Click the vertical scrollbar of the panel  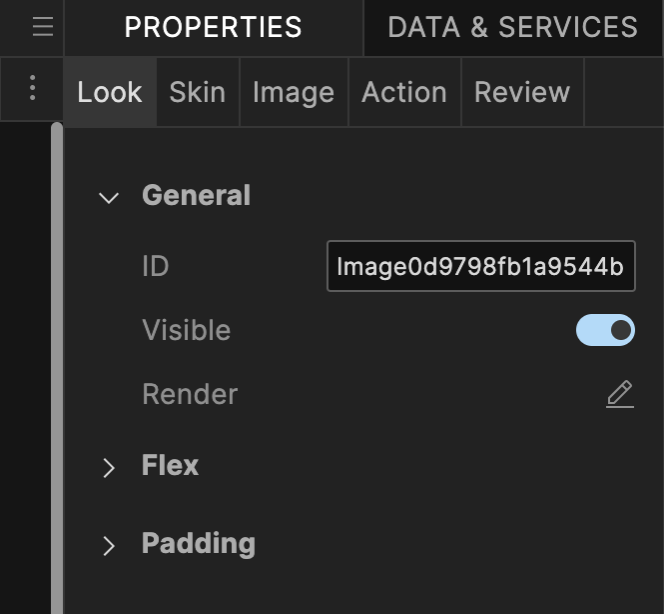[57, 360]
